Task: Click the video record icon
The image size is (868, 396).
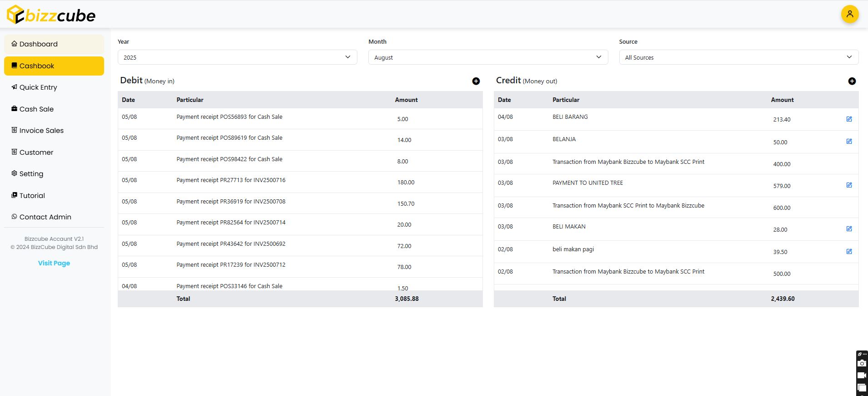Action: pyautogui.click(x=862, y=376)
